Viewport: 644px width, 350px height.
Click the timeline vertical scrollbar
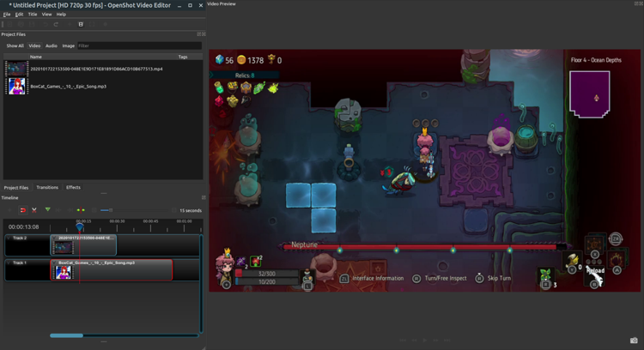pyautogui.click(x=201, y=283)
